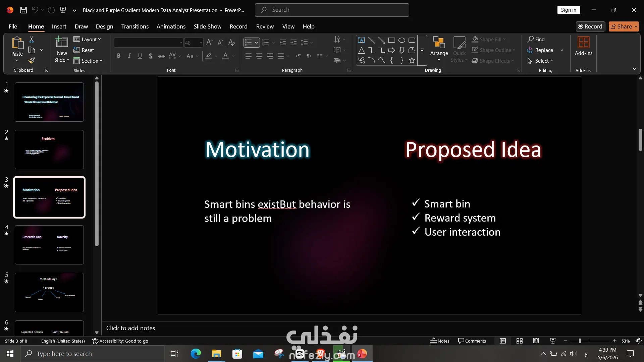Open the Animations tab
This screenshot has height=362, width=644.
[x=171, y=26]
